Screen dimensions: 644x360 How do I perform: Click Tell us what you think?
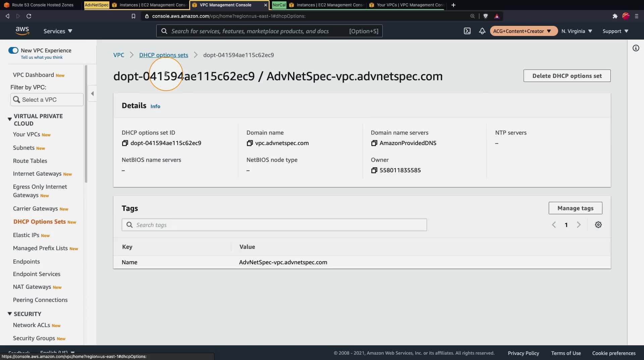pyautogui.click(x=42, y=57)
